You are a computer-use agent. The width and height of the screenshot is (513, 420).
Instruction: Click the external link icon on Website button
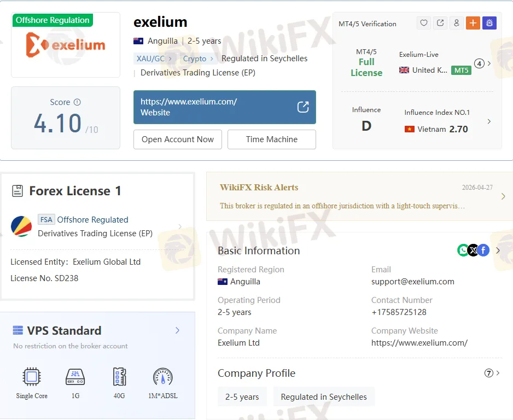tap(303, 107)
